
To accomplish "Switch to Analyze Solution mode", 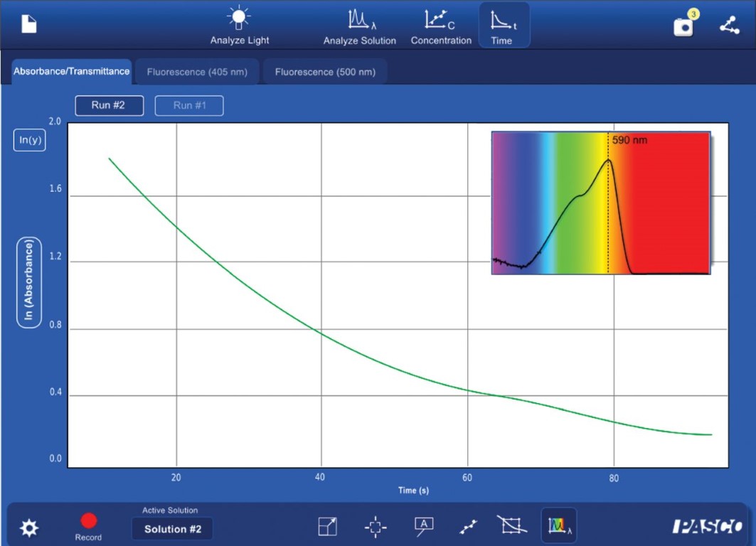I will point(359,26).
